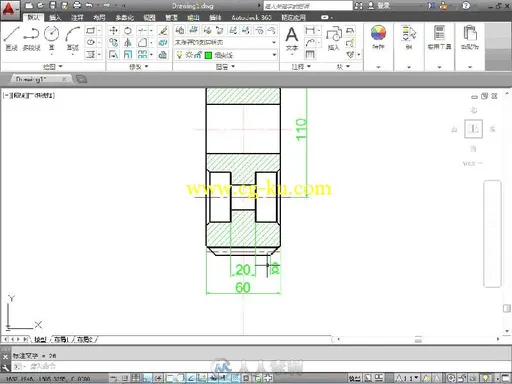
Task: Click the Insert block button
Action: 334,38
